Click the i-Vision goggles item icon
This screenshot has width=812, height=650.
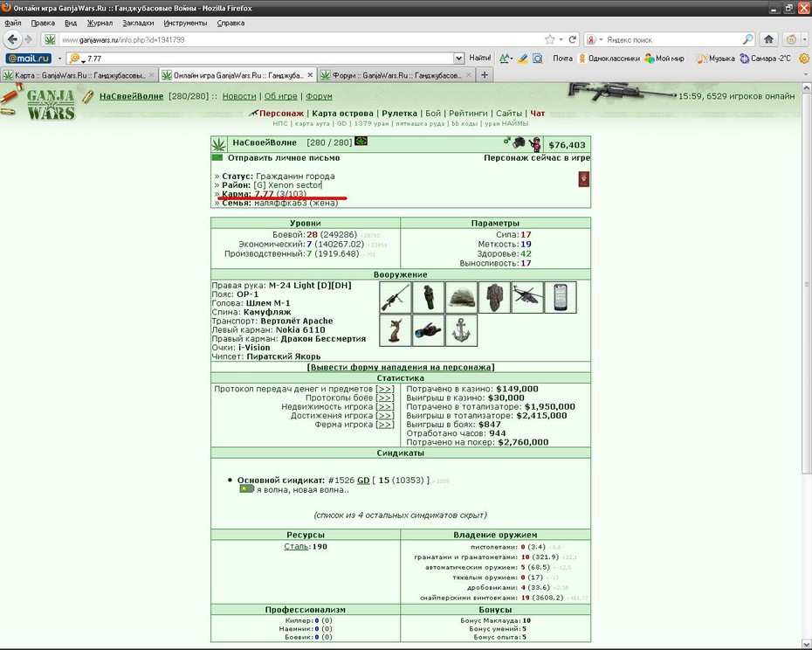(x=429, y=330)
